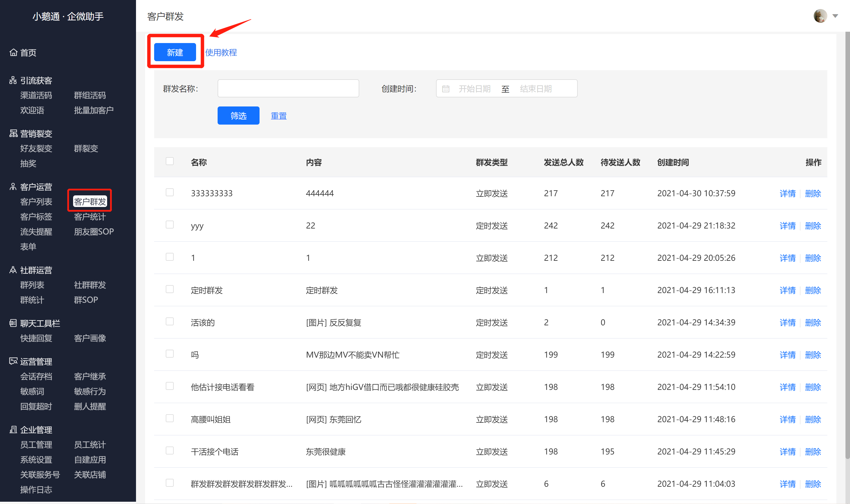
Task: Focus the 群发名称 input field
Action: tap(288, 89)
